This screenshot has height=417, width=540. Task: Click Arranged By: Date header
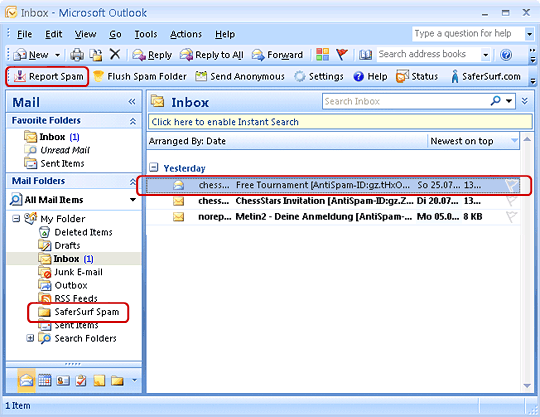click(187, 141)
